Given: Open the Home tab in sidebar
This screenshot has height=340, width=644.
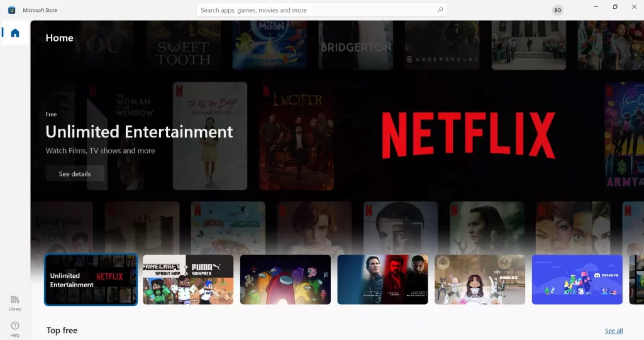Looking at the screenshot, I should (x=15, y=33).
